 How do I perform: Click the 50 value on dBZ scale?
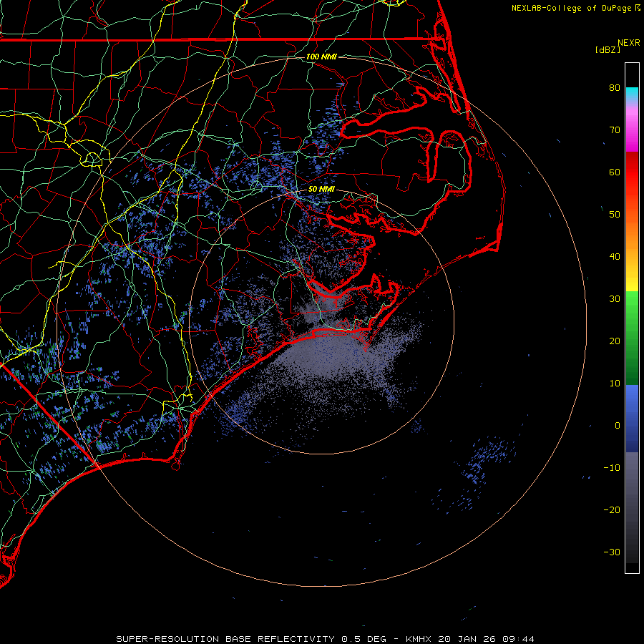[615, 215]
